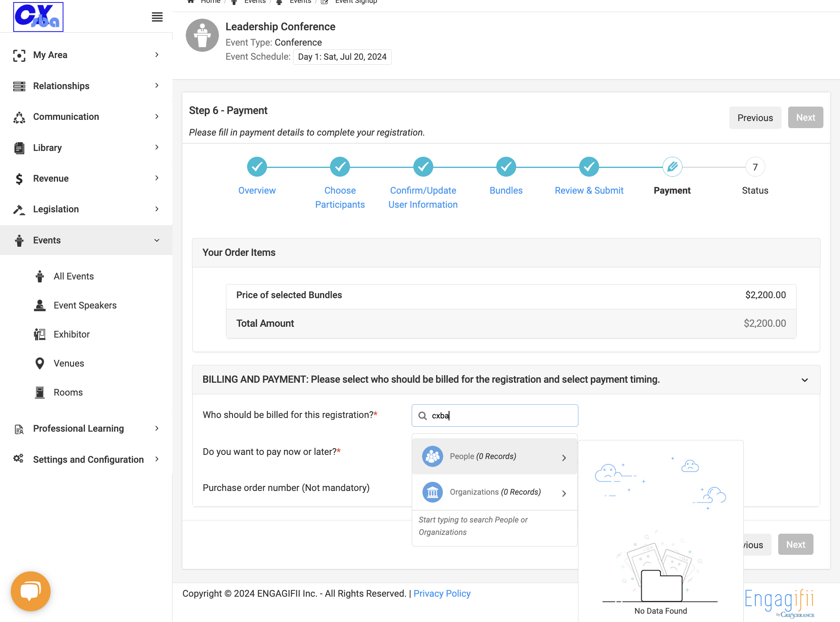
Task: Click the Review & Submit checkmark circle
Action: pyautogui.click(x=589, y=167)
